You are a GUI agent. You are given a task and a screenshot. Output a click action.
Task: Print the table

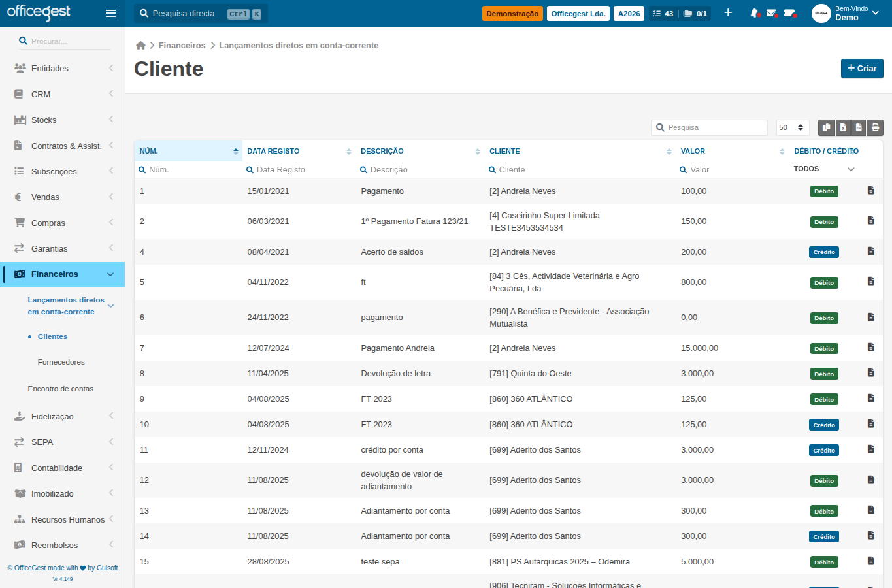(875, 127)
